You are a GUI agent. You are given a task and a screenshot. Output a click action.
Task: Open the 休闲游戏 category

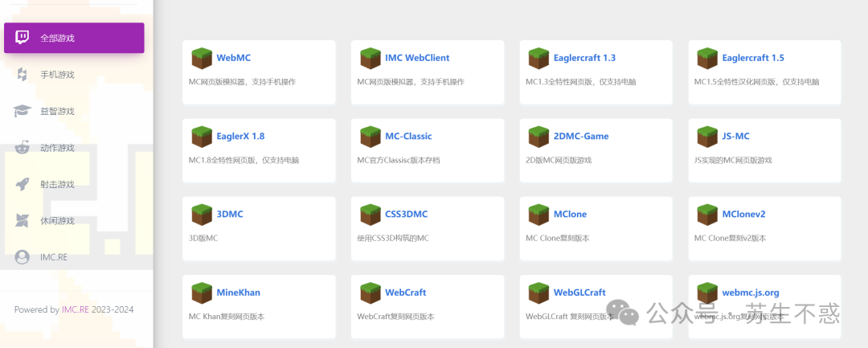coord(74,221)
